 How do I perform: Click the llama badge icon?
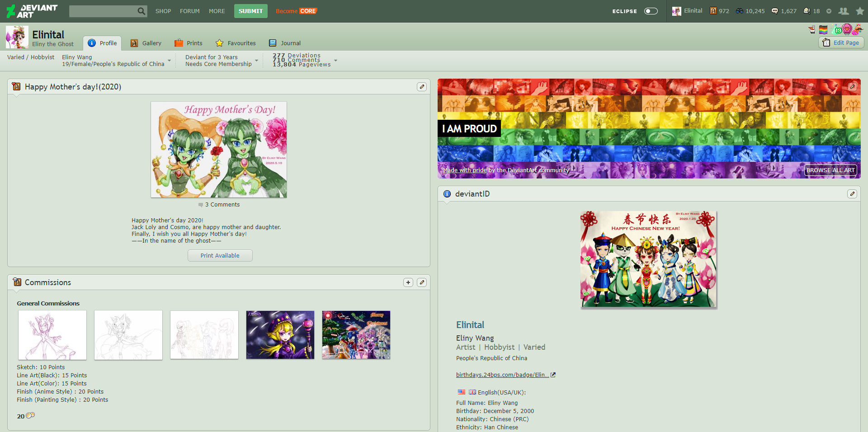(812, 30)
